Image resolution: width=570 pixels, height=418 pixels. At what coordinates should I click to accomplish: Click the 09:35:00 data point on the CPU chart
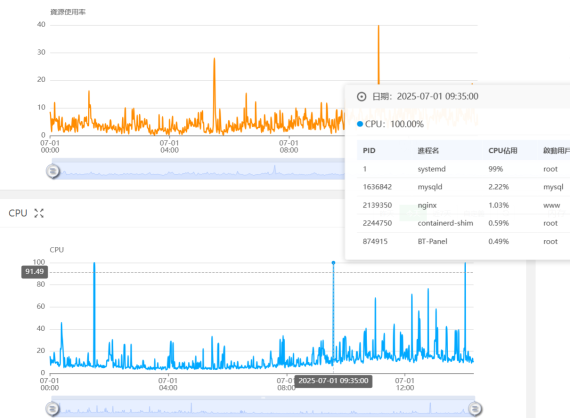coord(333,262)
